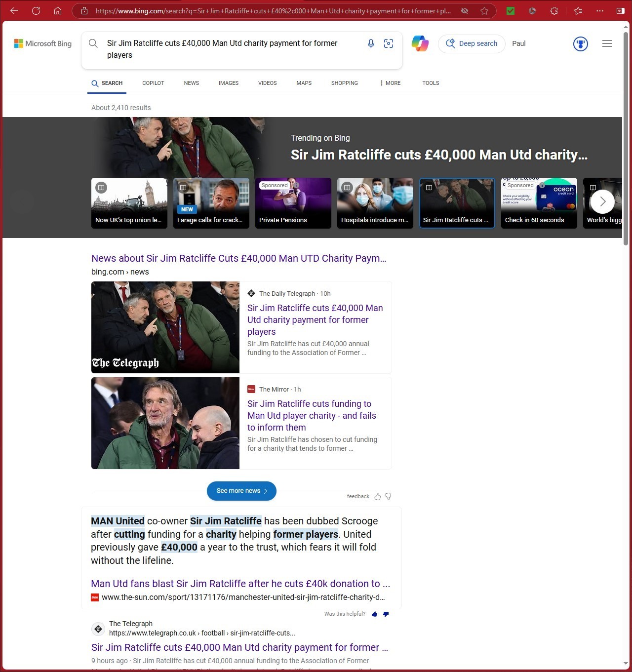This screenshot has width=632, height=672.
Task: Click About 2,410 results text
Action: coord(121,108)
